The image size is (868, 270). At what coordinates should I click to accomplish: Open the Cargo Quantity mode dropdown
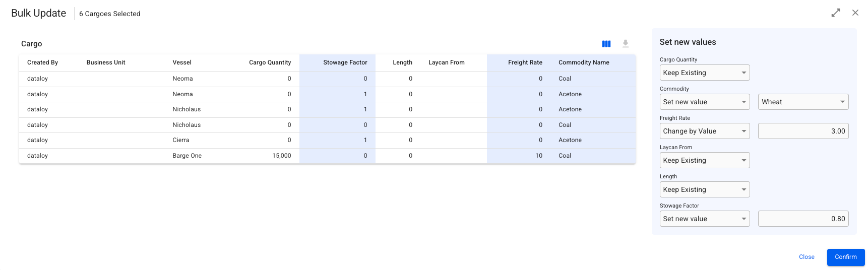click(x=704, y=73)
